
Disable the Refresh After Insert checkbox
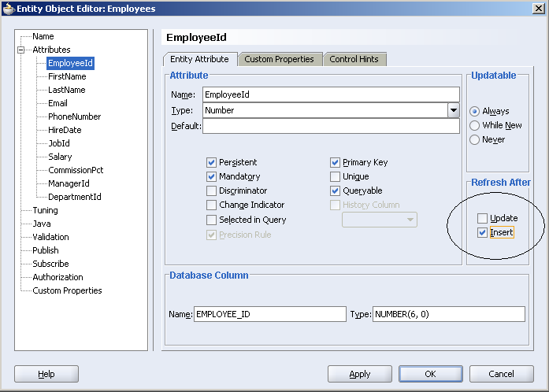point(482,233)
